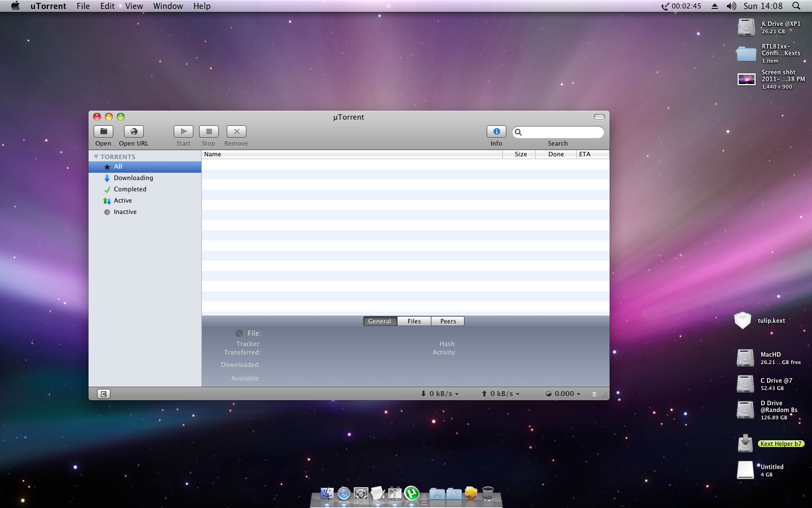Viewport: 812px width, 508px height.
Task: Open the Info panel icon
Action: coord(496,132)
